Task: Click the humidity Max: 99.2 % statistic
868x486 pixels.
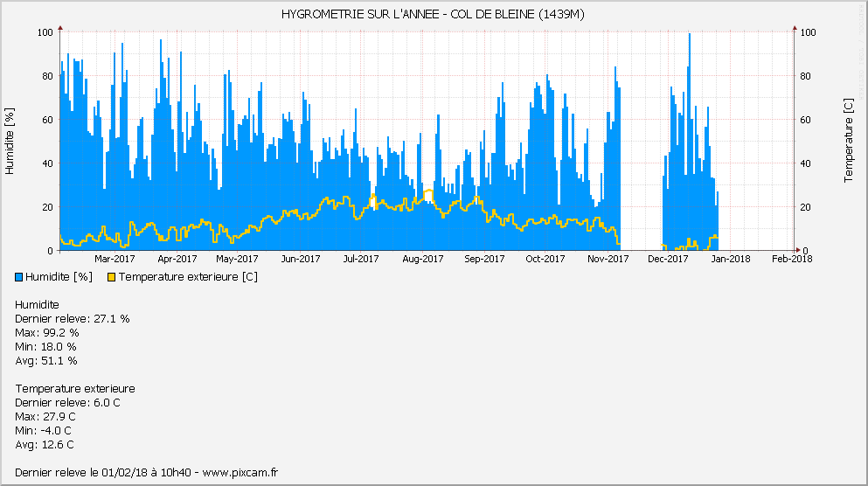Action: click(47, 333)
